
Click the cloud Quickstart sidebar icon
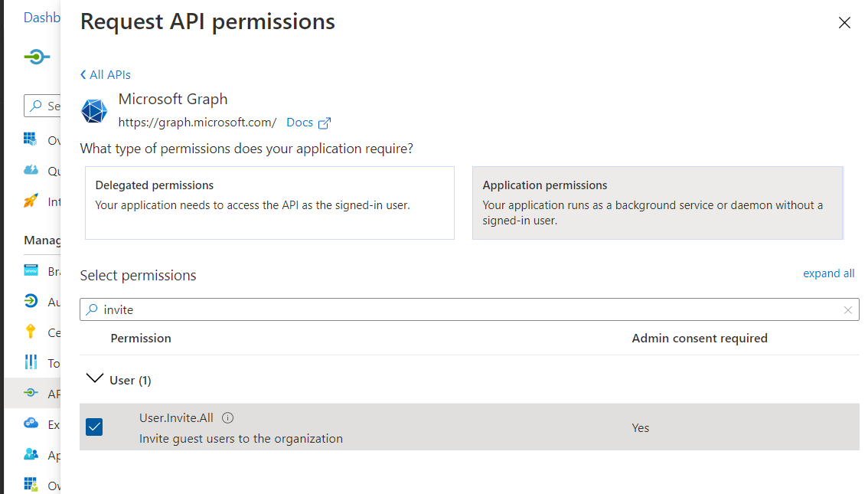31,170
